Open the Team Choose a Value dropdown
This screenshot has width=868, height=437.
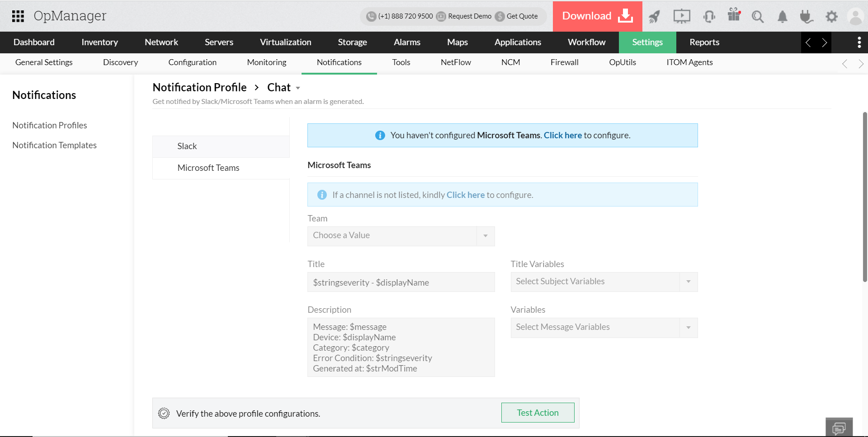[x=401, y=236]
